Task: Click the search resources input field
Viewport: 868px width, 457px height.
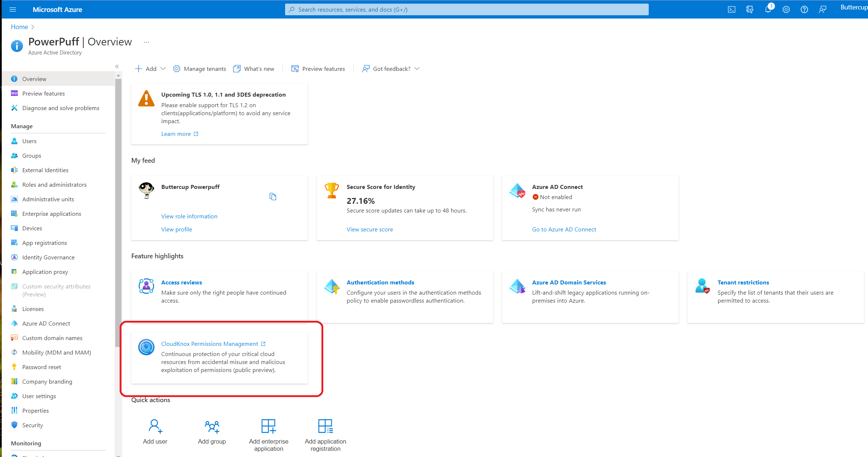Action: click(467, 9)
